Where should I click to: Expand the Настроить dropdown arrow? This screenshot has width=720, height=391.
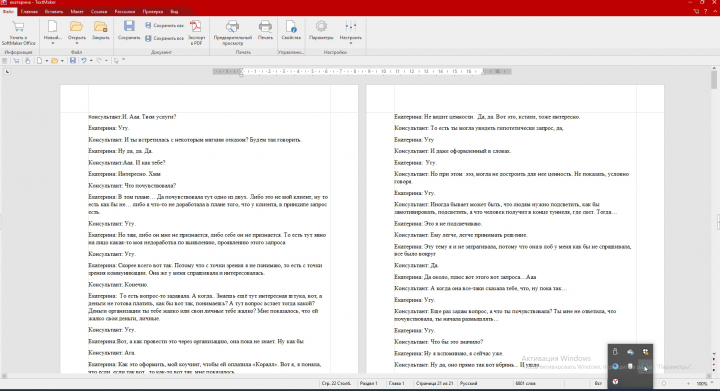coord(351,44)
